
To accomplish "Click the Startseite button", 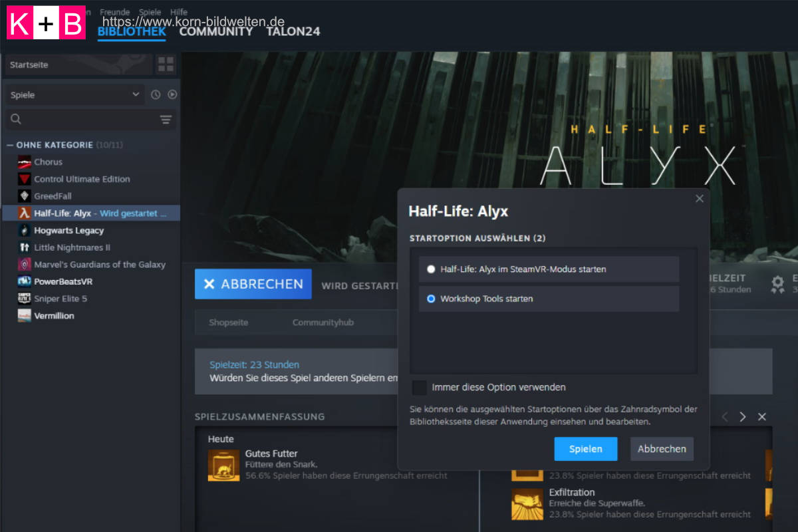I will tap(78, 65).
